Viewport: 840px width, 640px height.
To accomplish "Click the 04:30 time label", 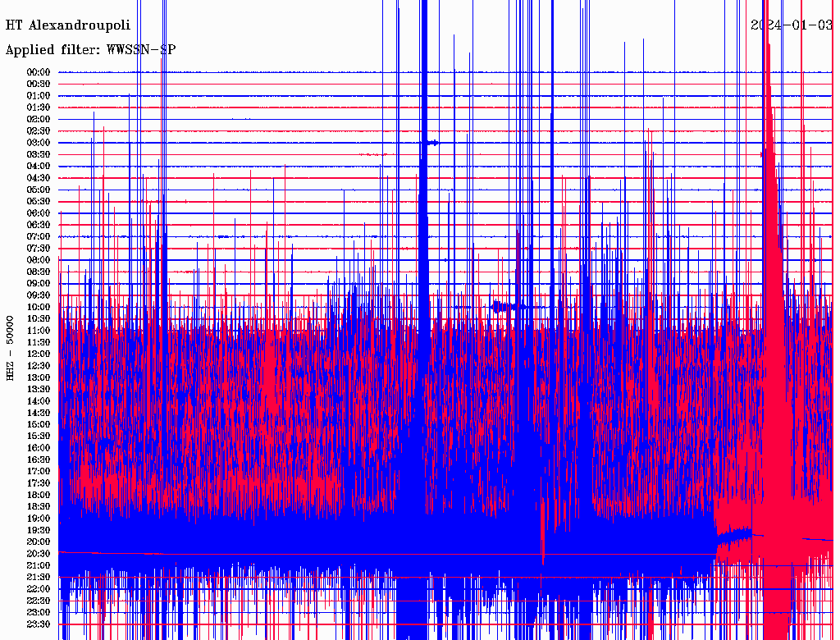I will pyautogui.click(x=39, y=178).
